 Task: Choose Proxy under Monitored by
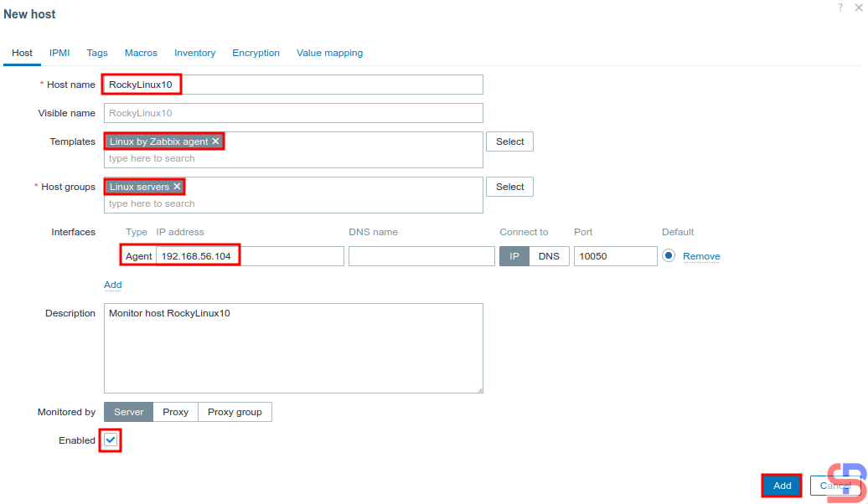click(x=175, y=412)
